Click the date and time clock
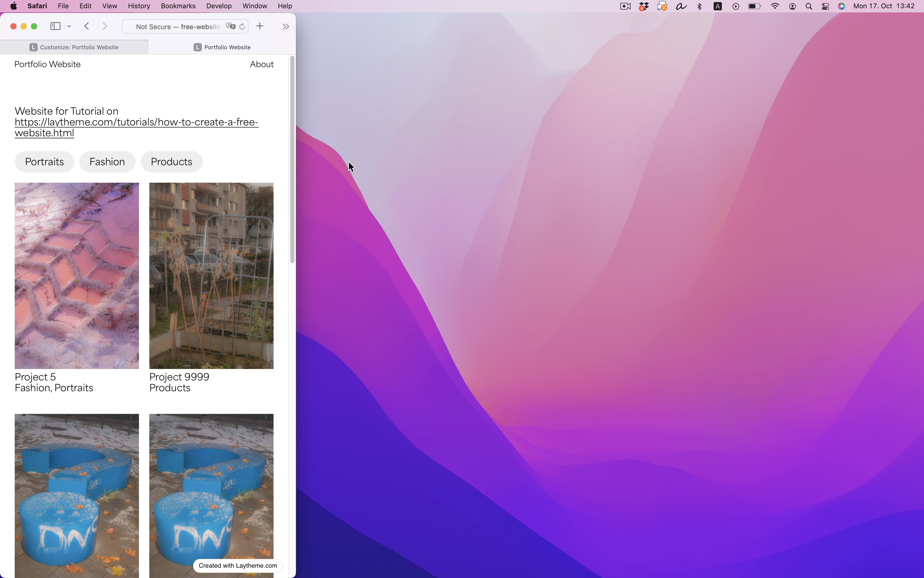The image size is (924, 578). pyautogui.click(x=884, y=6)
